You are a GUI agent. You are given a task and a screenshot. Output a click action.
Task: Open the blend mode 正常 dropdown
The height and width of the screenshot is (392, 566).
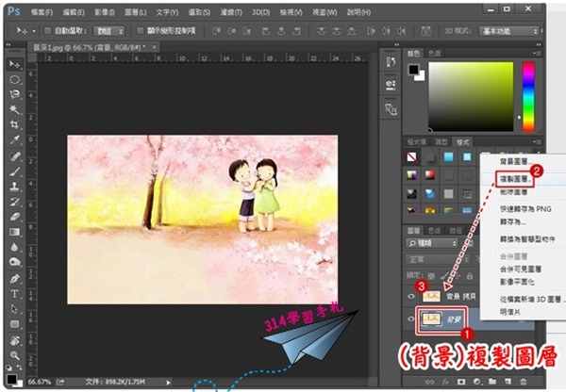click(438, 259)
